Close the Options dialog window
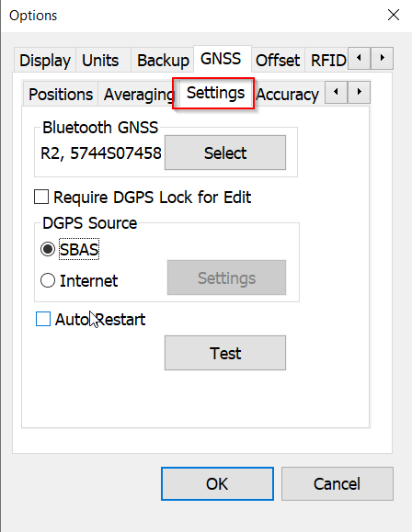Viewport: 412px width, 532px height. click(394, 15)
